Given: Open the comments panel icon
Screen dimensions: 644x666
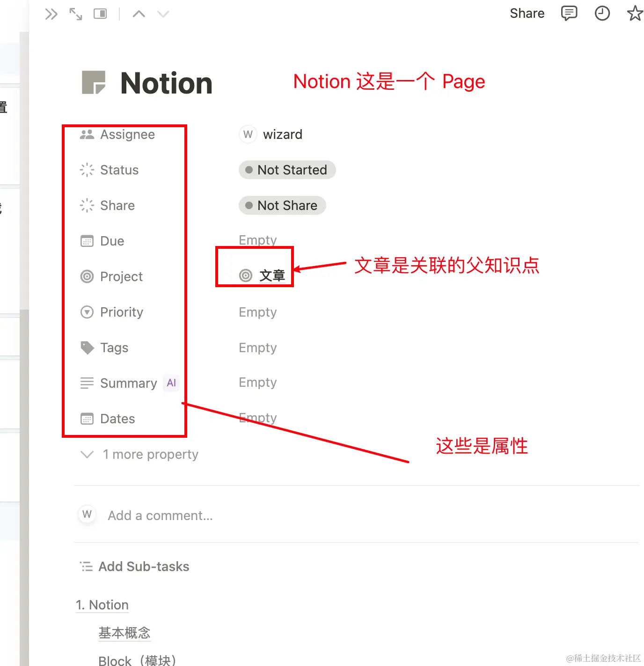Looking at the screenshot, I should [569, 14].
